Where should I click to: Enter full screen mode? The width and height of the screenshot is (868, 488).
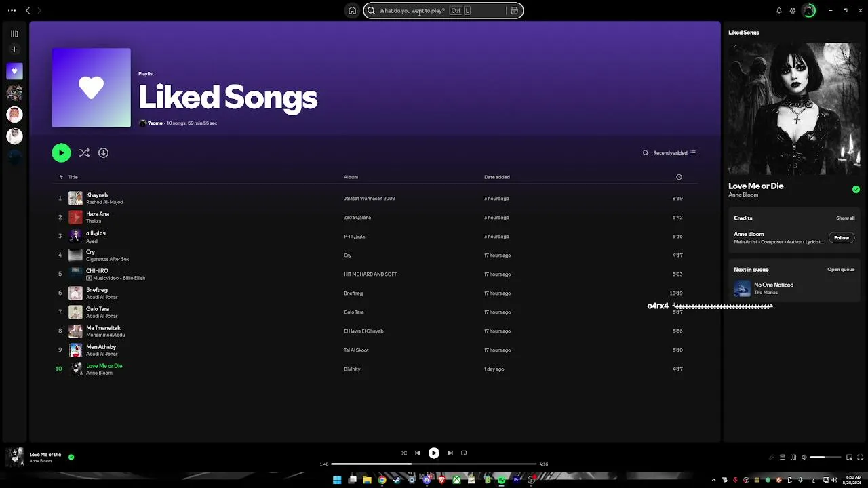coord(861,457)
